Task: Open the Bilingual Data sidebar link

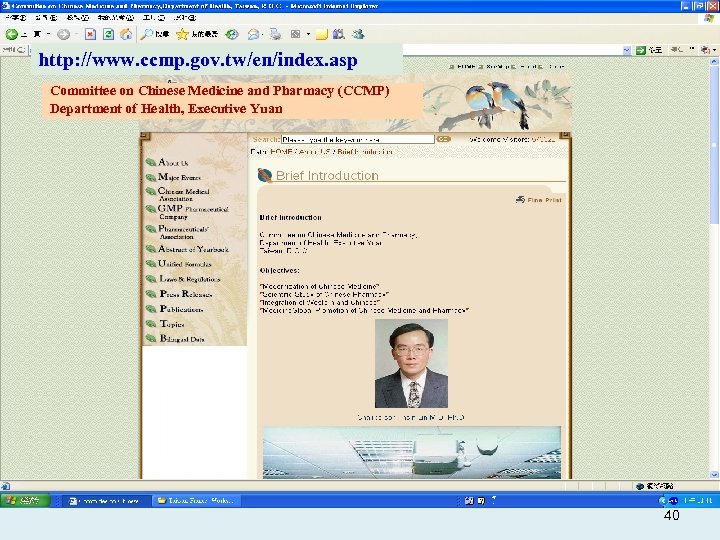Action: 182,339
